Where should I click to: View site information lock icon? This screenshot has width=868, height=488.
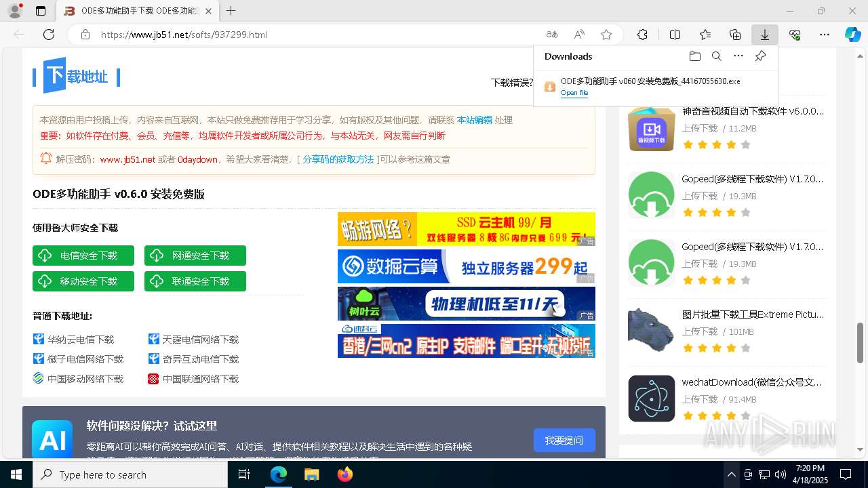(85, 35)
